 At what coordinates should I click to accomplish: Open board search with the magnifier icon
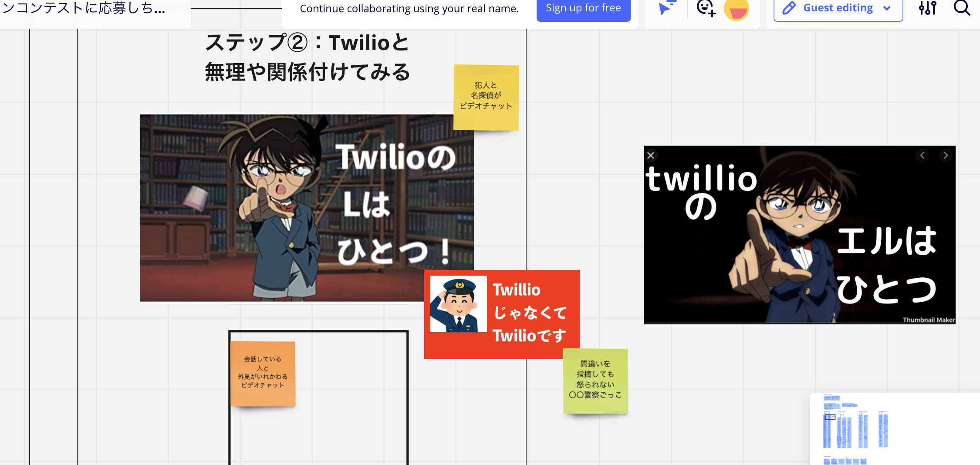961,8
